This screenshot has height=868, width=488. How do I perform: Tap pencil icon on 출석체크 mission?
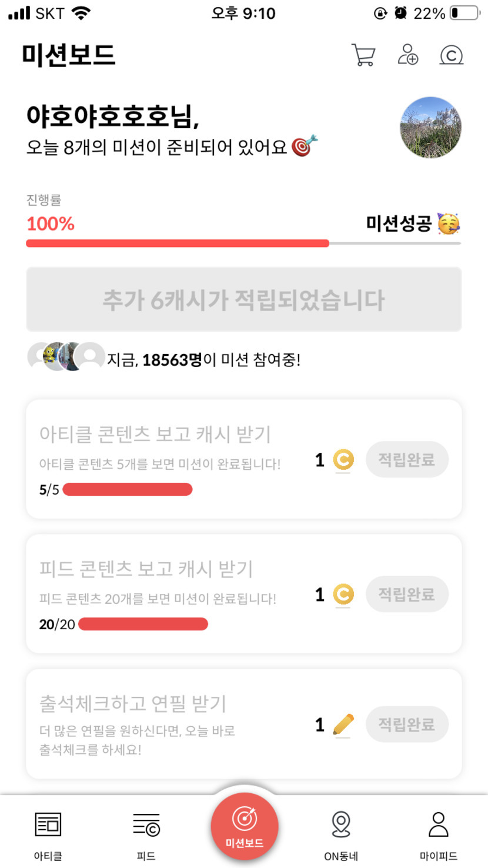(343, 725)
